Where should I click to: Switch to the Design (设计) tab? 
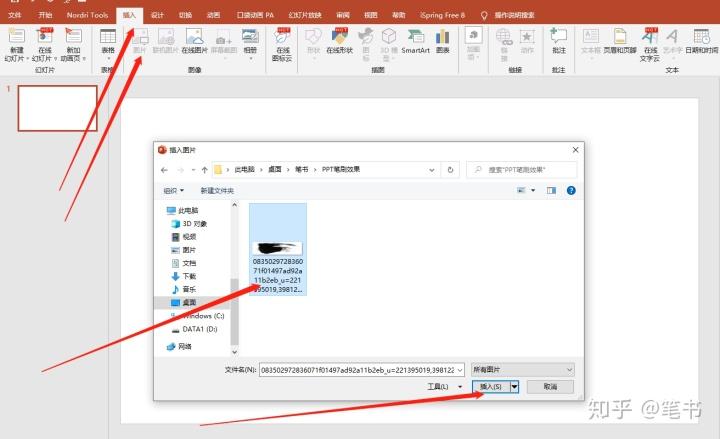click(x=158, y=15)
